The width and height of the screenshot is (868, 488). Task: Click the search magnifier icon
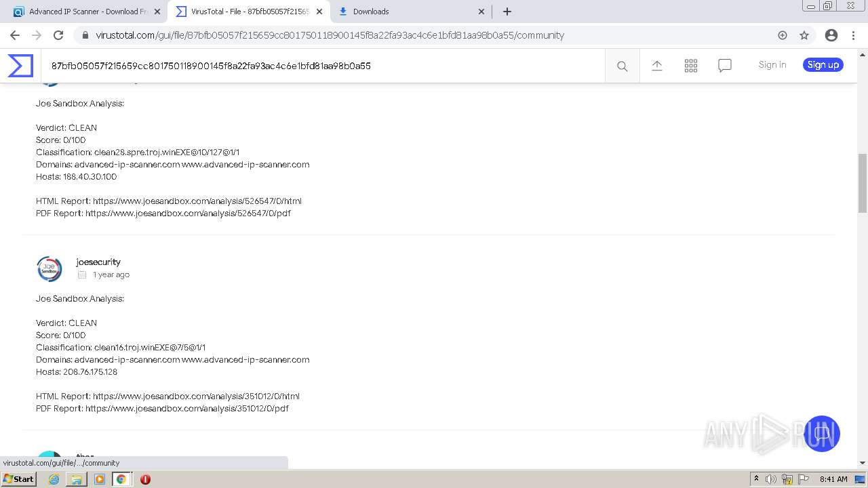tap(622, 66)
